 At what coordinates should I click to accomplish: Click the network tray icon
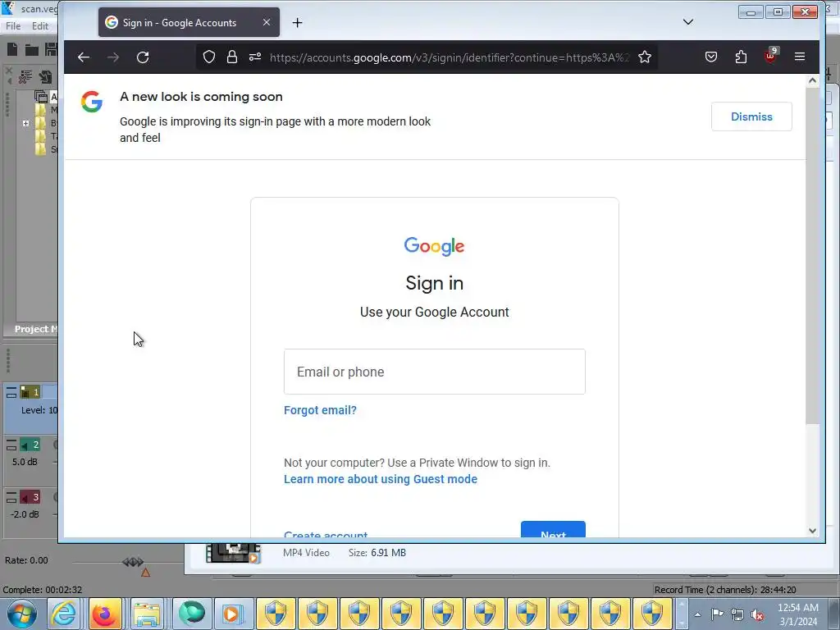[x=737, y=615]
